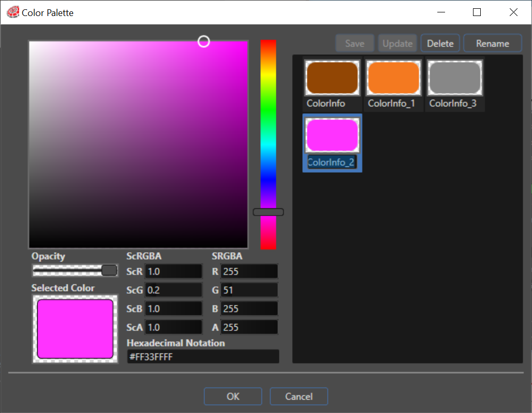The height and width of the screenshot is (413, 532).
Task: Confirm with the OK button
Action: click(x=233, y=396)
